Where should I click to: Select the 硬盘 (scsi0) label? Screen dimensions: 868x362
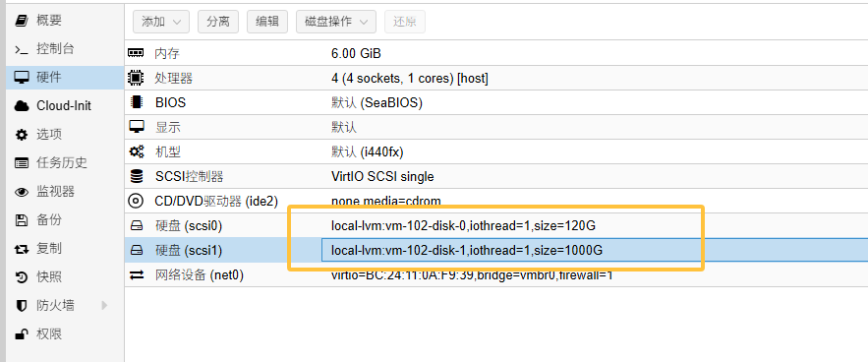coord(188,226)
